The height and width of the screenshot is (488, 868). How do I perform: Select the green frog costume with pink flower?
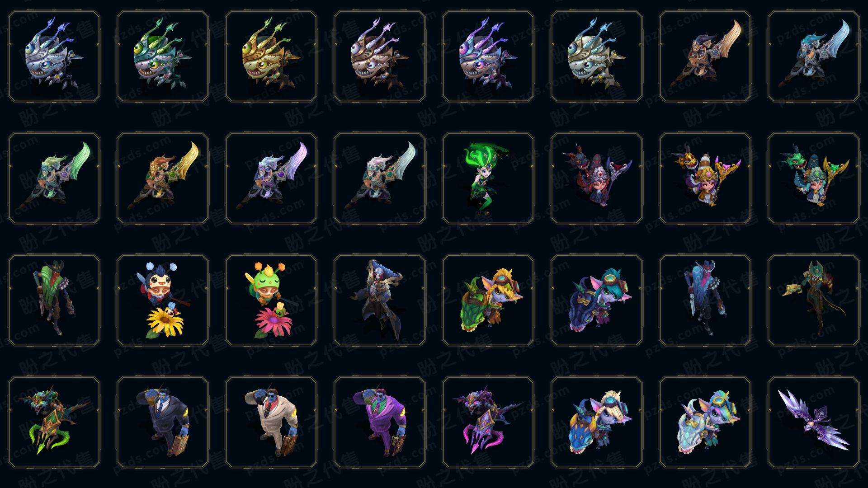click(x=271, y=300)
